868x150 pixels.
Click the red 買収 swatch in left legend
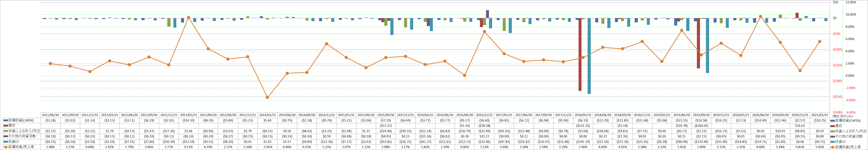coord(5,126)
